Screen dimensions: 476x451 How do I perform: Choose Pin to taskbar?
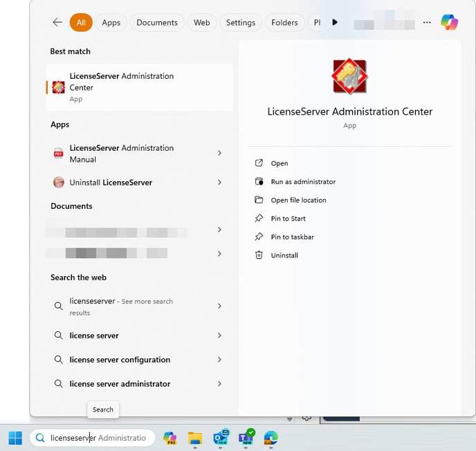[x=293, y=237]
